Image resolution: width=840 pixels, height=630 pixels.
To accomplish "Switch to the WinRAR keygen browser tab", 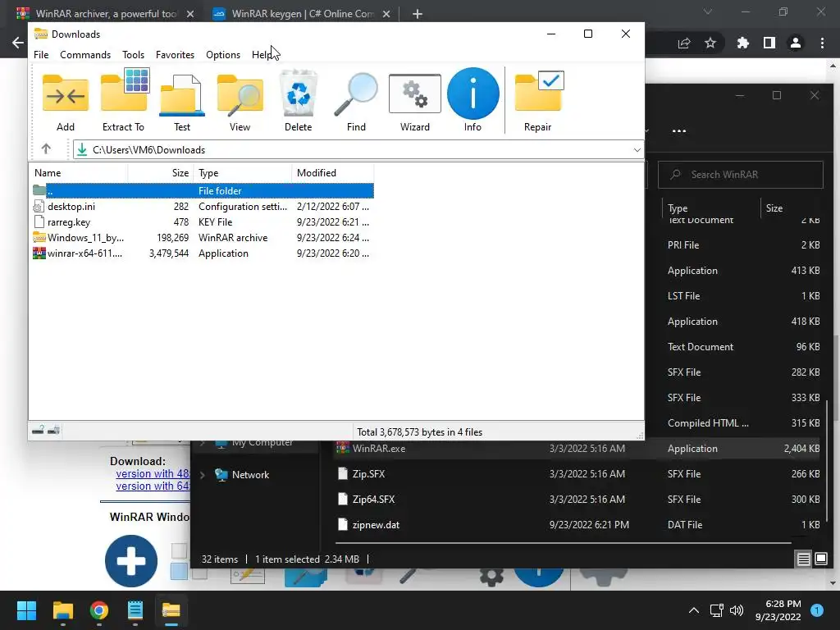I will [x=301, y=14].
